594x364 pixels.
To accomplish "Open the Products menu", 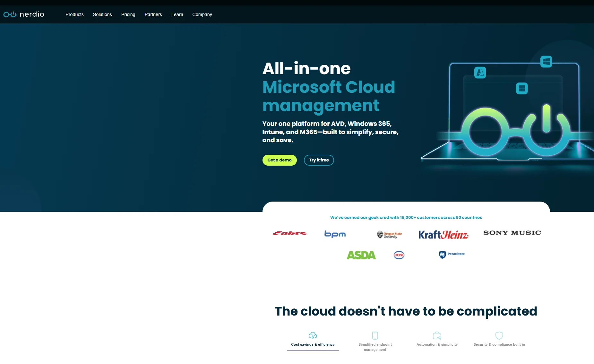I will coord(74,14).
